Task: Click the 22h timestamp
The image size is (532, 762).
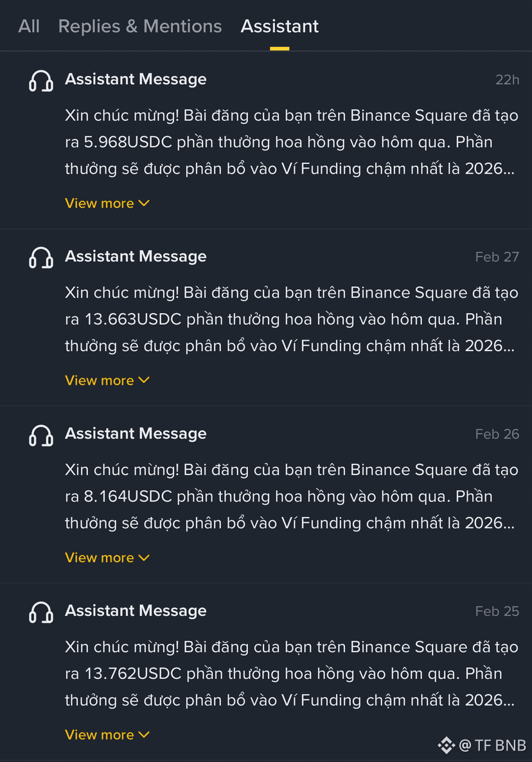Action: coord(507,80)
